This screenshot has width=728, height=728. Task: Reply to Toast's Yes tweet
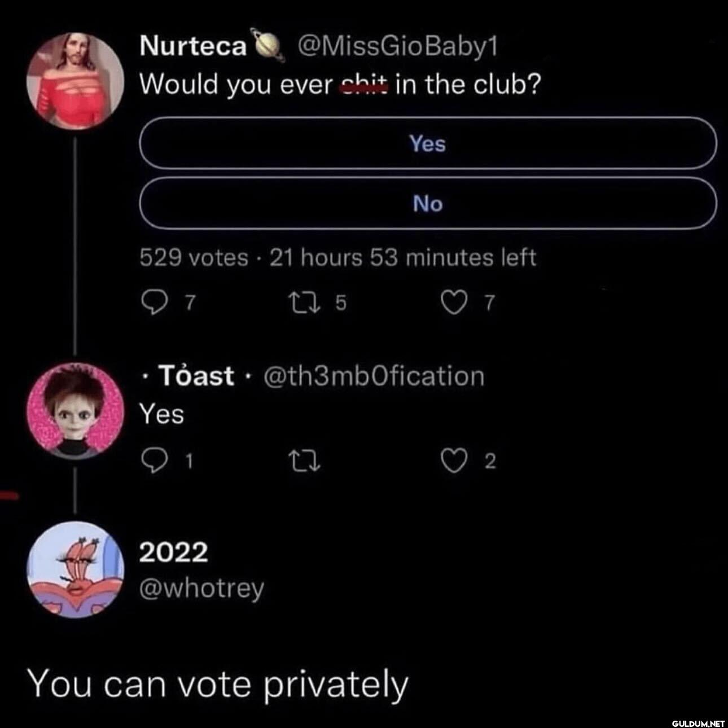[151, 462]
